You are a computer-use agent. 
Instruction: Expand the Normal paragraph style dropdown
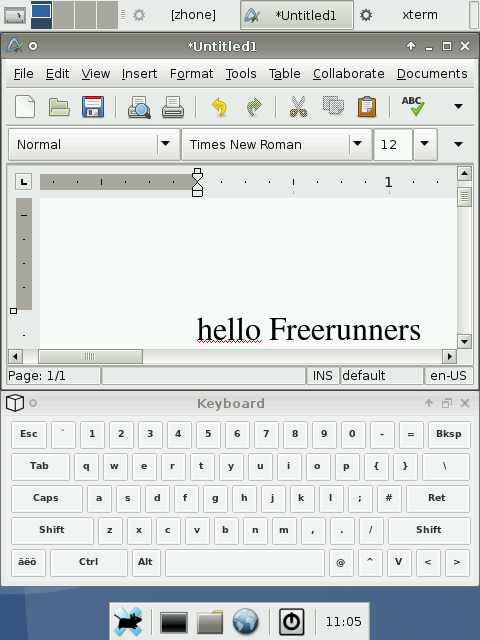pyautogui.click(x=166, y=144)
